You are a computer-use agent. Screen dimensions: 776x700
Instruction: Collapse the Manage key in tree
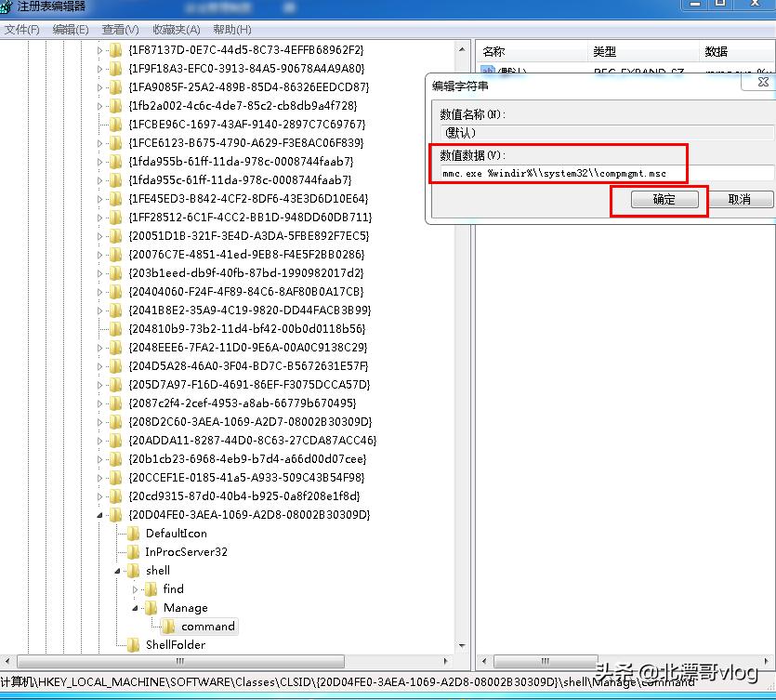pyautogui.click(x=136, y=607)
